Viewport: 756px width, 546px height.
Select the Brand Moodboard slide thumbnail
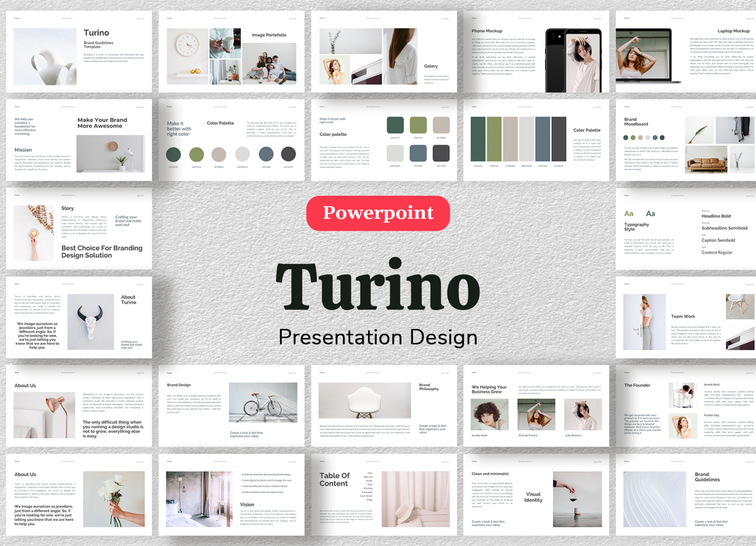[685, 141]
